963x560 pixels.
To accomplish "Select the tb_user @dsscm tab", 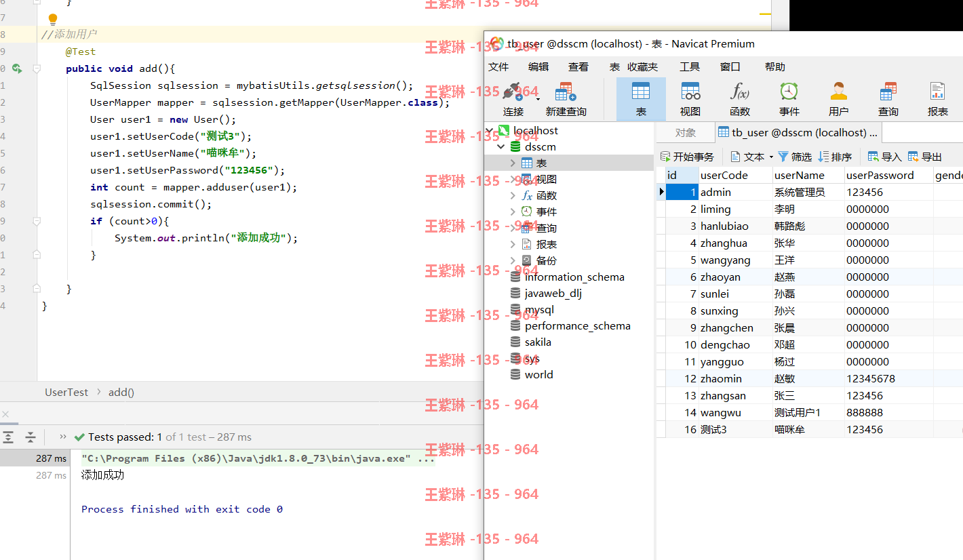I will point(798,132).
